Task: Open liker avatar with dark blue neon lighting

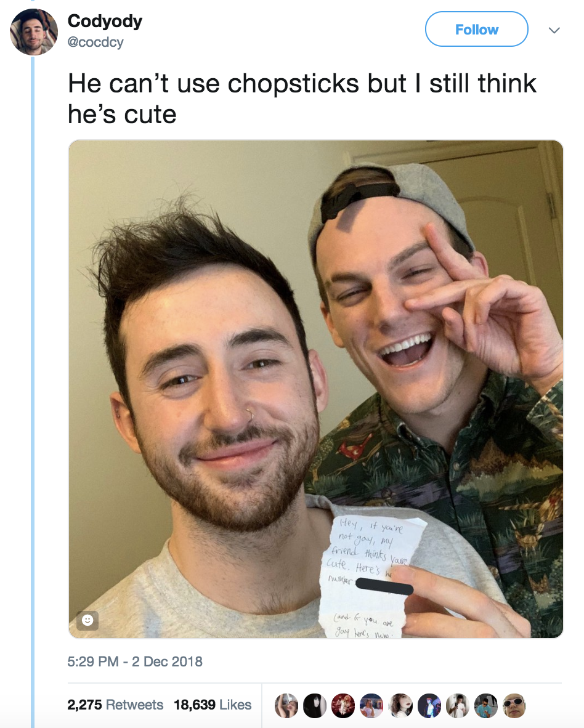Action: pos(429,706)
